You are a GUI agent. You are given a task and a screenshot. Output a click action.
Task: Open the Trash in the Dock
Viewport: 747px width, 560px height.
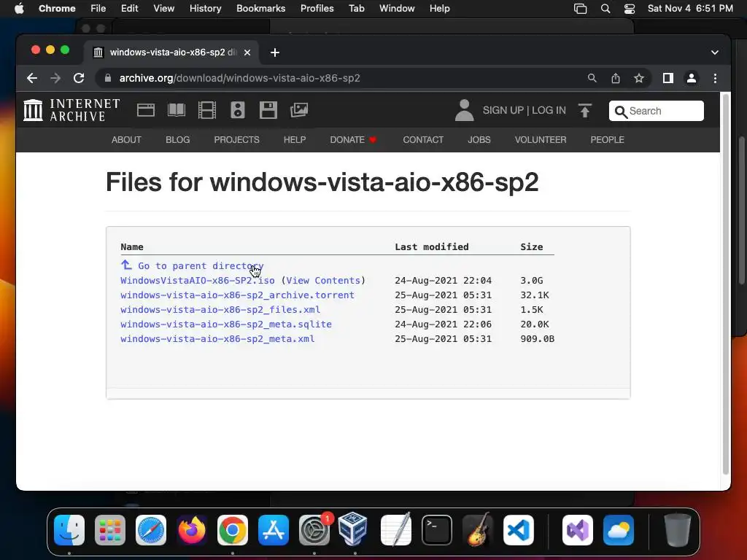click(678, 530)
